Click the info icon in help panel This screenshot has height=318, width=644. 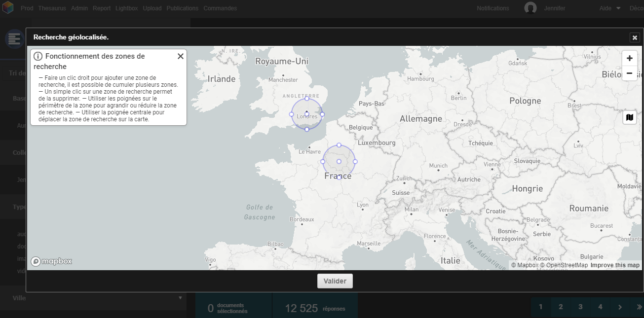[38, 56]
